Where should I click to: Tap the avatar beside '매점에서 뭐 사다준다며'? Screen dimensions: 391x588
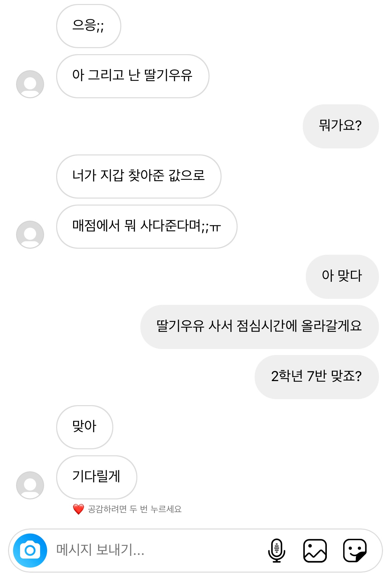coord(30,234)
